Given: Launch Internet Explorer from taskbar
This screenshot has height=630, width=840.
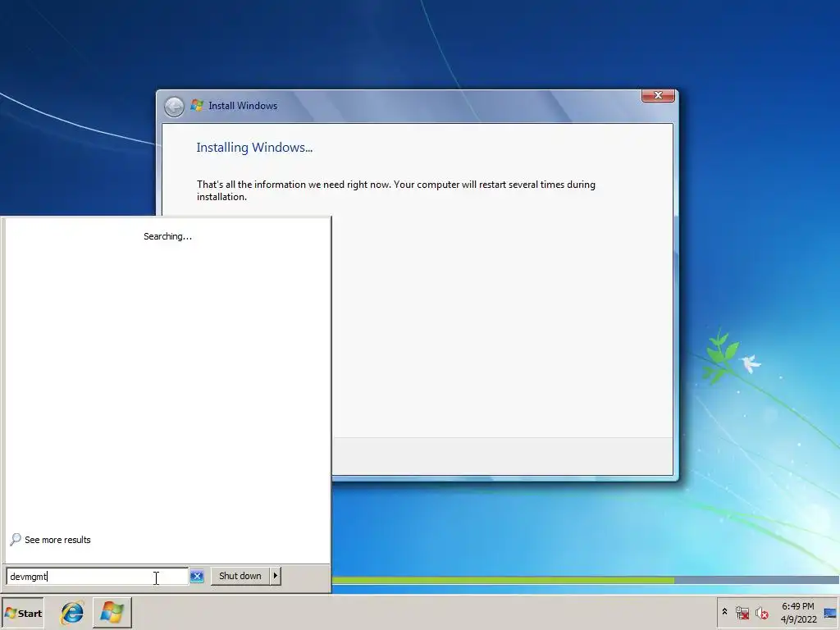Looking at the screenshot, I should click(72, 613).
